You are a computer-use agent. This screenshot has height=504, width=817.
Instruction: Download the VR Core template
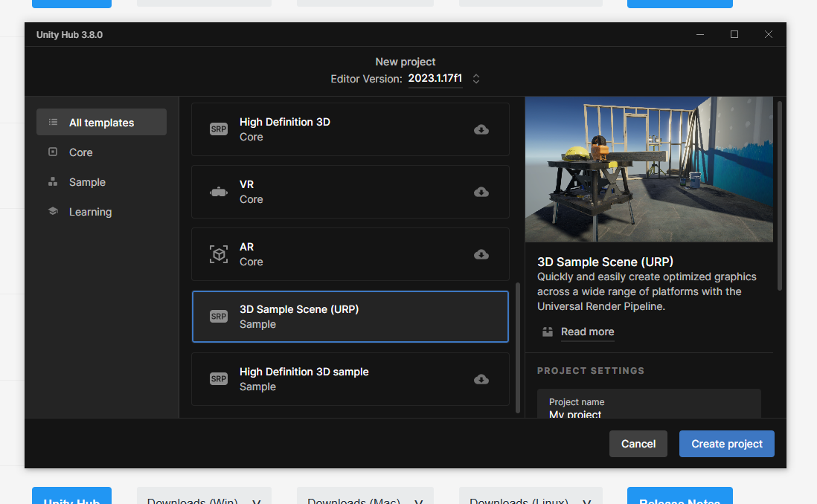481,192
